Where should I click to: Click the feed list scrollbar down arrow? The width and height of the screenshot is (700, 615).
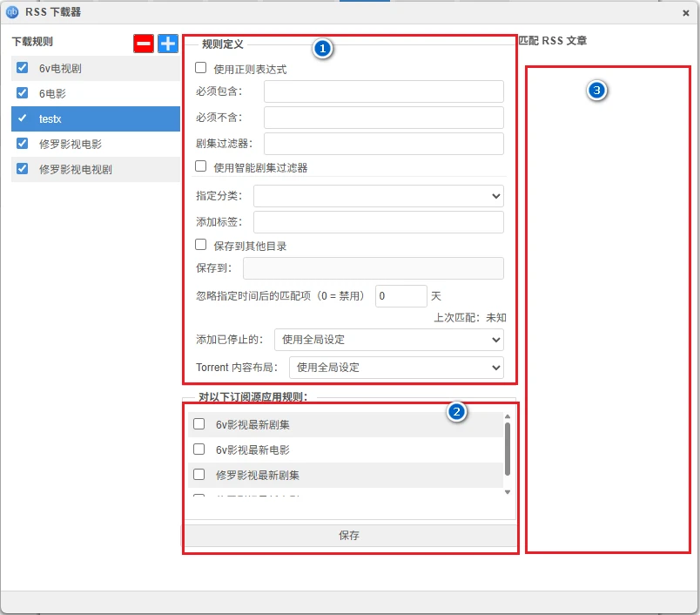[x=508, y=492]
